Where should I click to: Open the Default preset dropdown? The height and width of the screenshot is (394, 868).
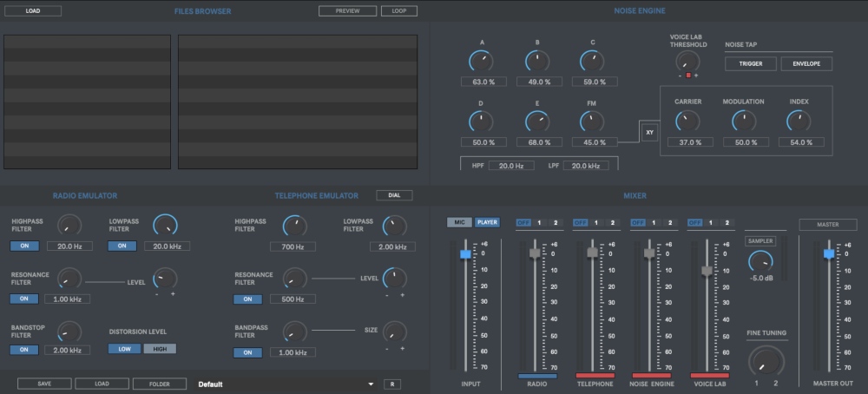(371, 384)
